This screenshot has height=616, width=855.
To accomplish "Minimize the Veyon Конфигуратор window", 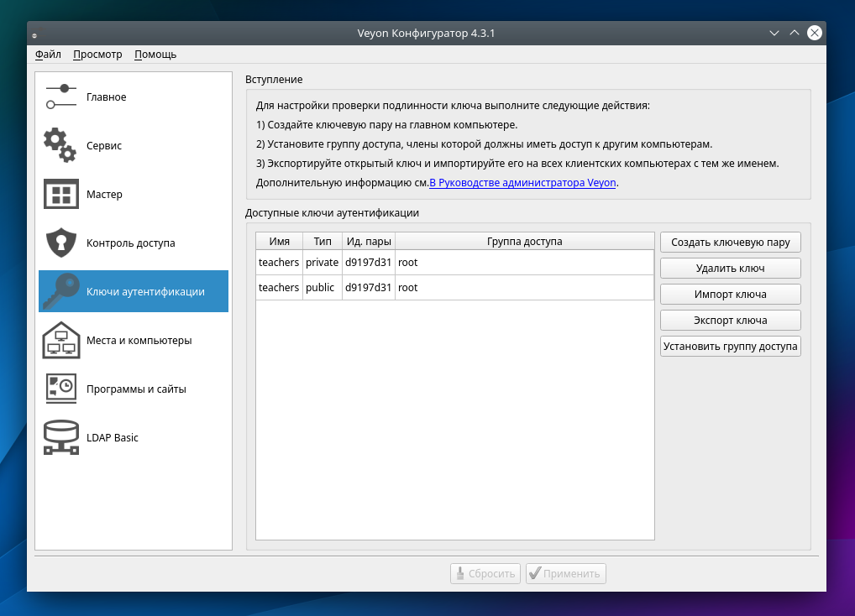I will 774,34.
